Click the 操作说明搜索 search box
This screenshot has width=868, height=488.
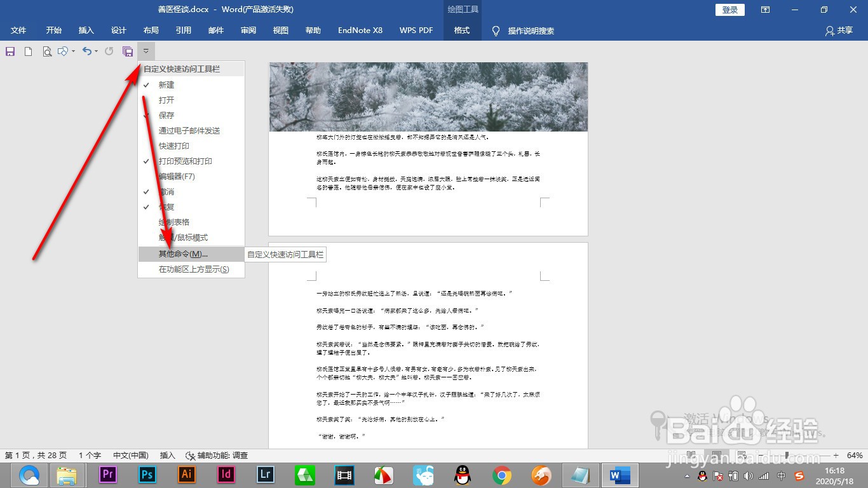531,30
